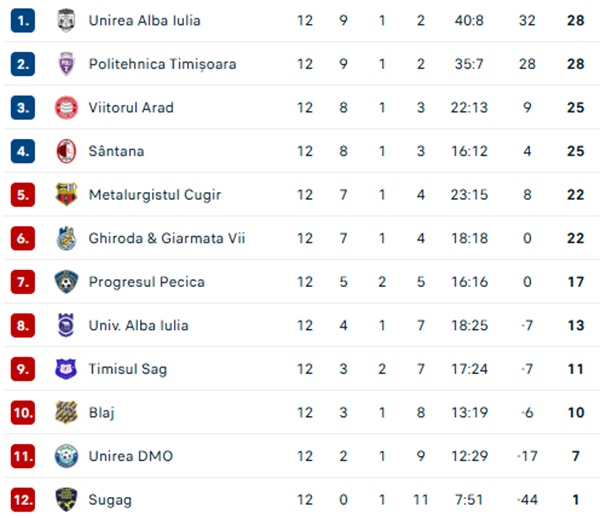Viewport: 600px width, 518px height.
Task: Open the Politehnica Timișoara team link
Action: coord(162,64)
